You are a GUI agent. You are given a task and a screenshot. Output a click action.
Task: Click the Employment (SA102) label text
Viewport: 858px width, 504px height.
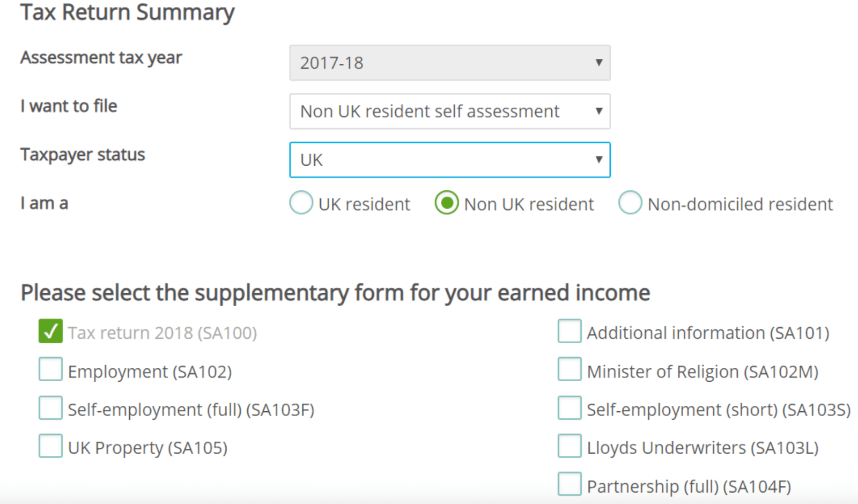click(x=150, y=372)
